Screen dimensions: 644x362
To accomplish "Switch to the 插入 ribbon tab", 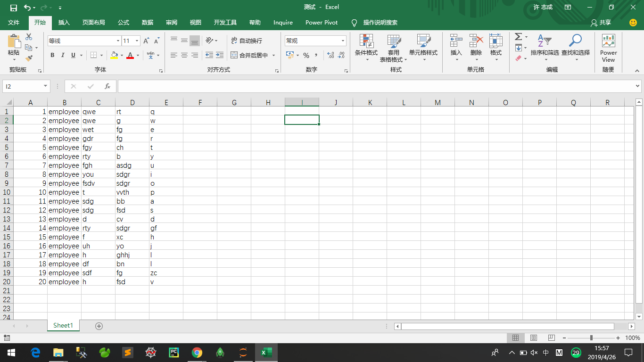I will [x=64, y=22].
